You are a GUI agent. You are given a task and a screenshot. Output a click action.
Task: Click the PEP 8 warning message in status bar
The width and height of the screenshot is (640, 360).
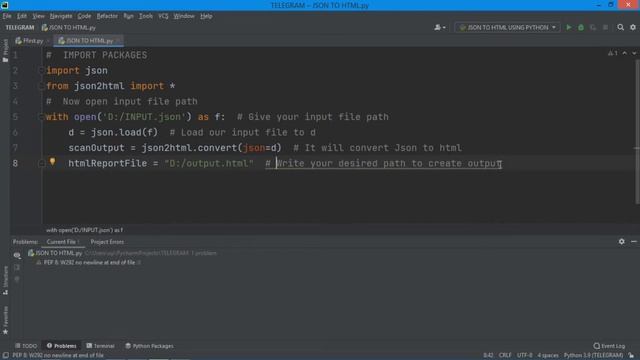click(x=58, y=356)
